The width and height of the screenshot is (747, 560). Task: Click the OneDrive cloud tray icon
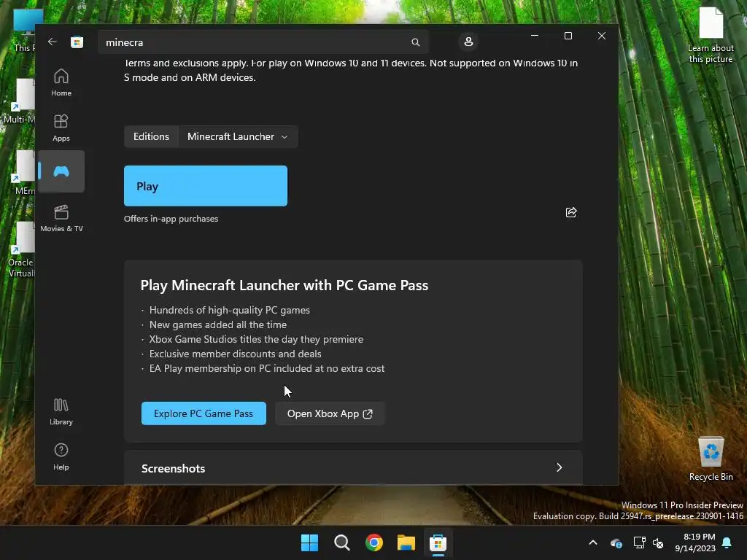pyautogui.click(x=616, y=542)
